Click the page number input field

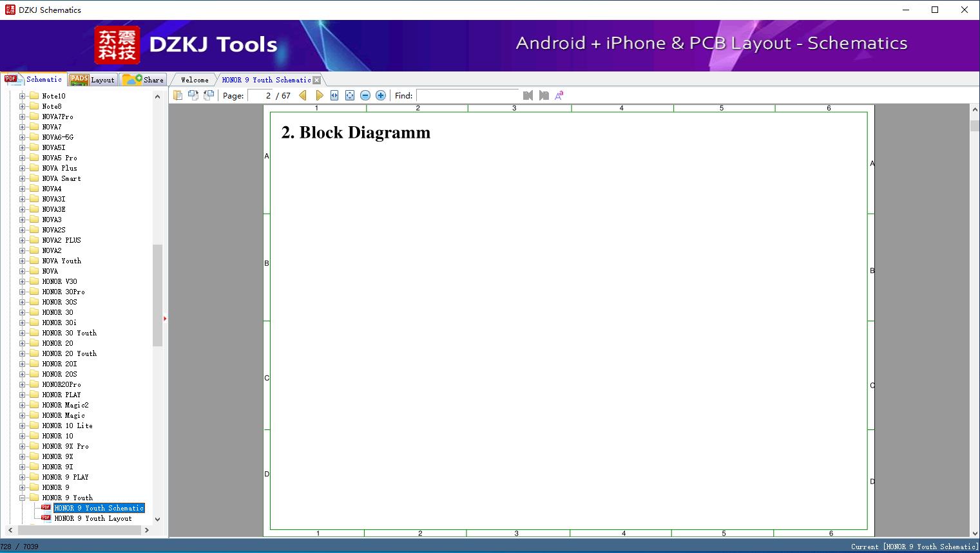261,95
